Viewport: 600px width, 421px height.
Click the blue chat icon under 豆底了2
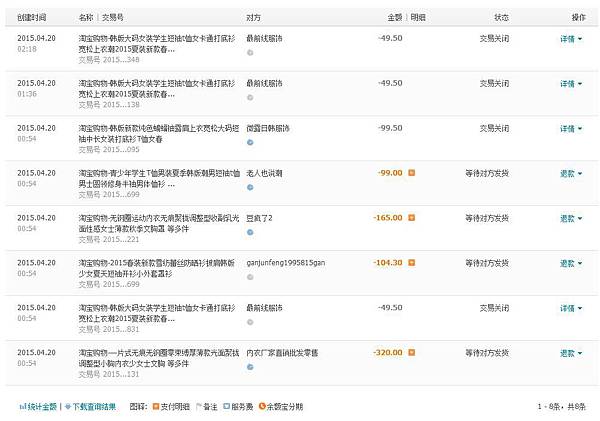point(250,232)
